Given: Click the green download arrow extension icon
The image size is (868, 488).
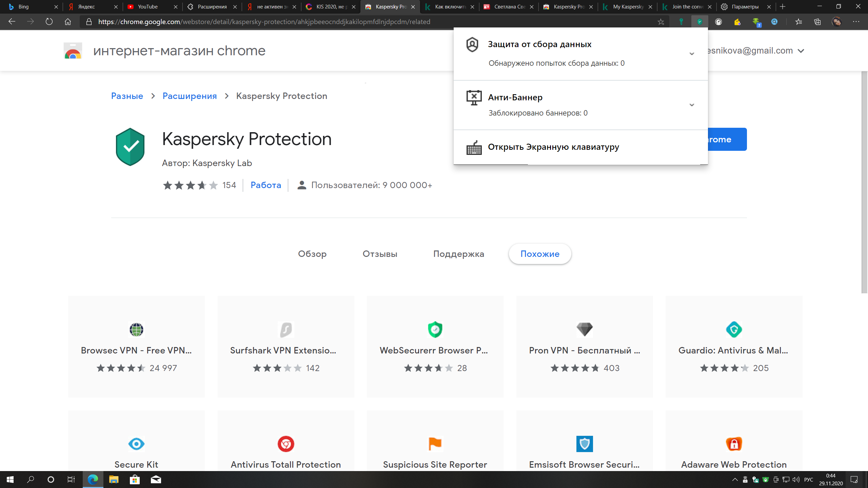Looking at the screenshot, I should coord(756,22).
